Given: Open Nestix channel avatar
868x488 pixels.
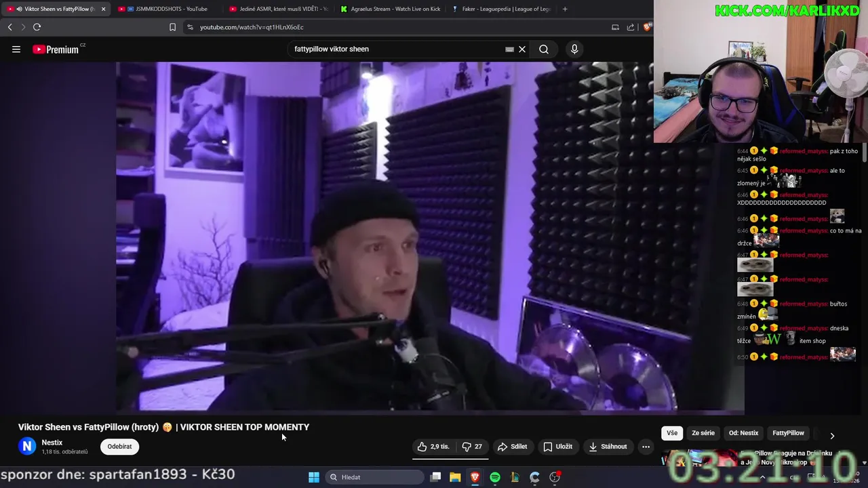Looking at the screenshot, I should 27,446.
